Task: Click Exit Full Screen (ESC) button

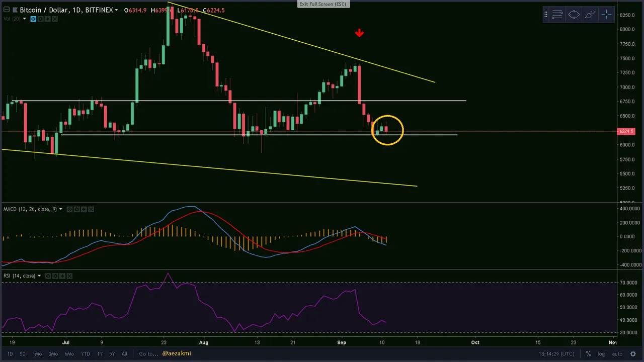Action: tap(323, 4)
